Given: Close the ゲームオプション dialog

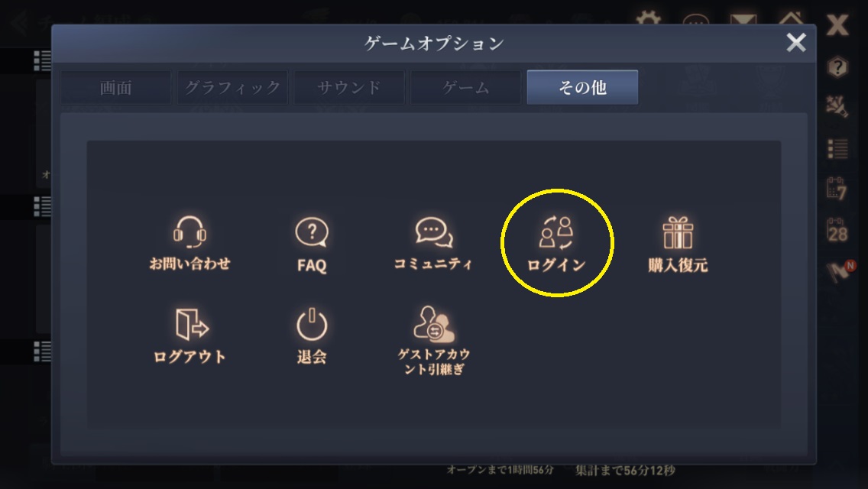Looking at the screenshot, I should click(796, 42).
